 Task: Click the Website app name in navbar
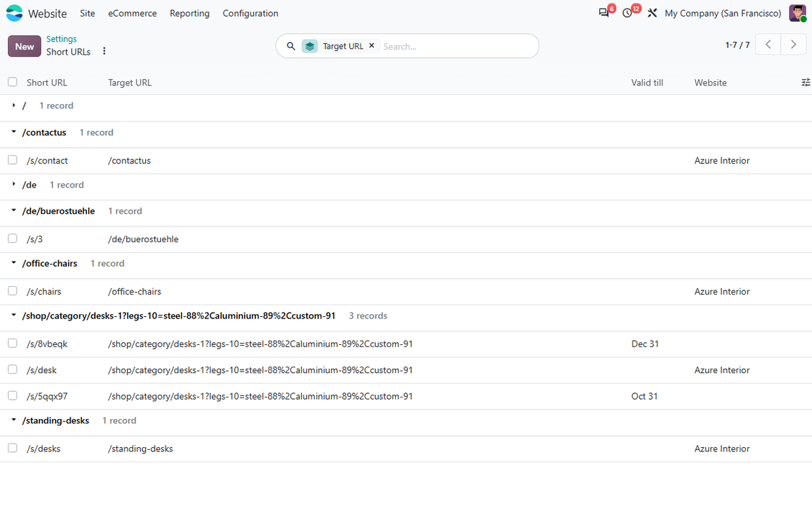(47, 14)
